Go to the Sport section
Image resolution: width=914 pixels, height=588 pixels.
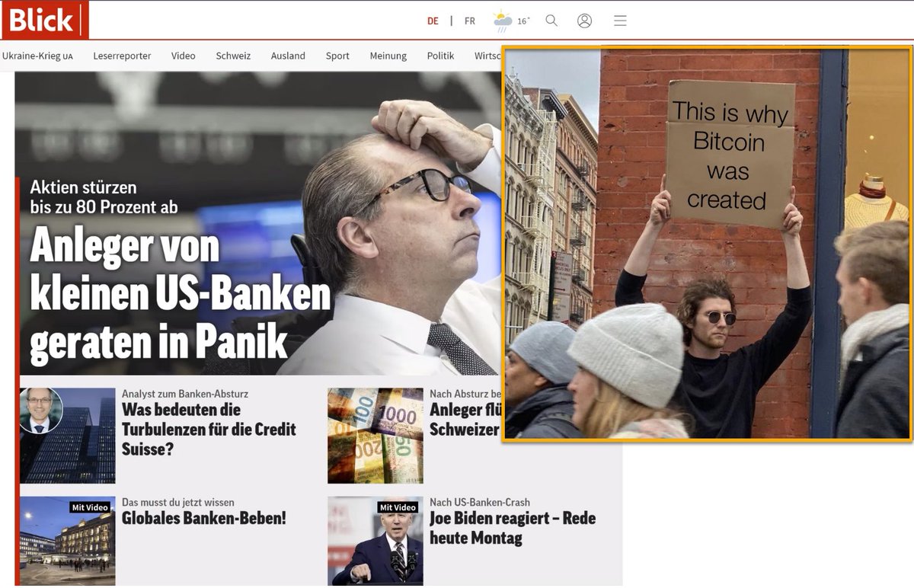(337, 56)
